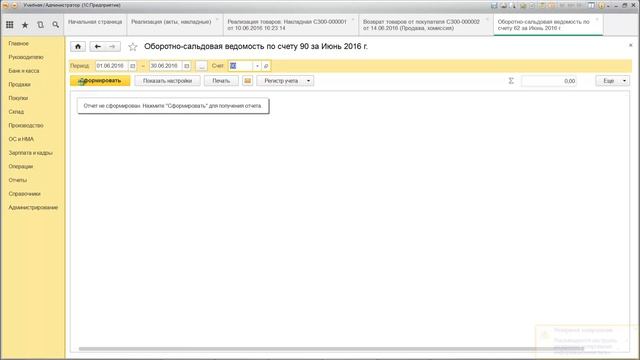Viewport: 640px width, 360px height.
Task: Open period selection ellipsis button
Action: [x=202, y=66]
